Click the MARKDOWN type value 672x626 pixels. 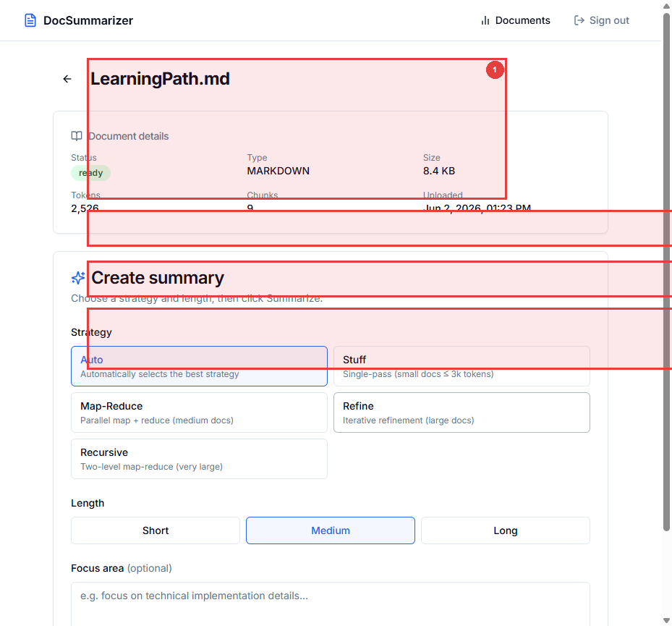pos(278,171)
